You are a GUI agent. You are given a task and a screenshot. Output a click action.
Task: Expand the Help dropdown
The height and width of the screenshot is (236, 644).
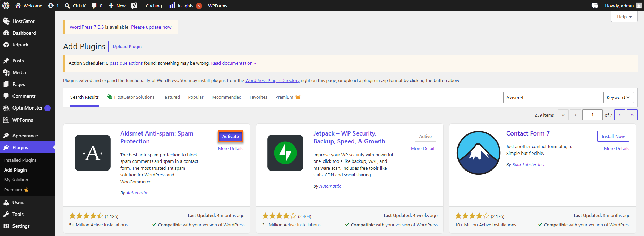624,17
